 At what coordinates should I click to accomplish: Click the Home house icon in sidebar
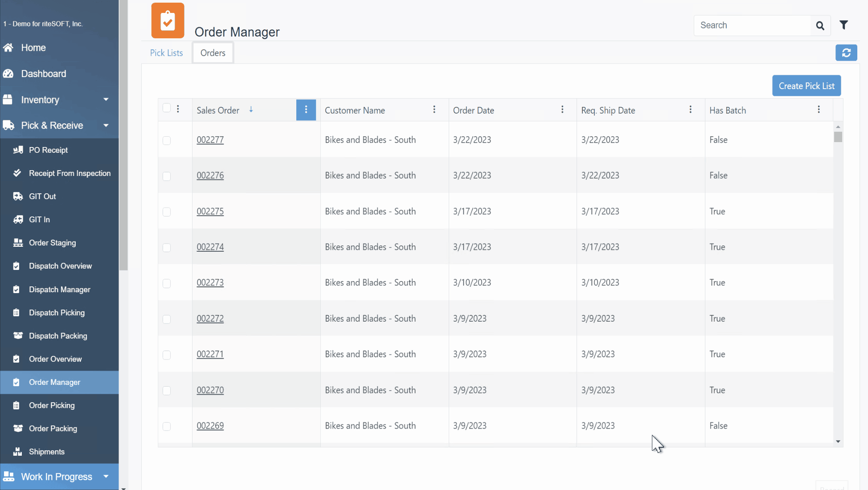tap(8, 48)
